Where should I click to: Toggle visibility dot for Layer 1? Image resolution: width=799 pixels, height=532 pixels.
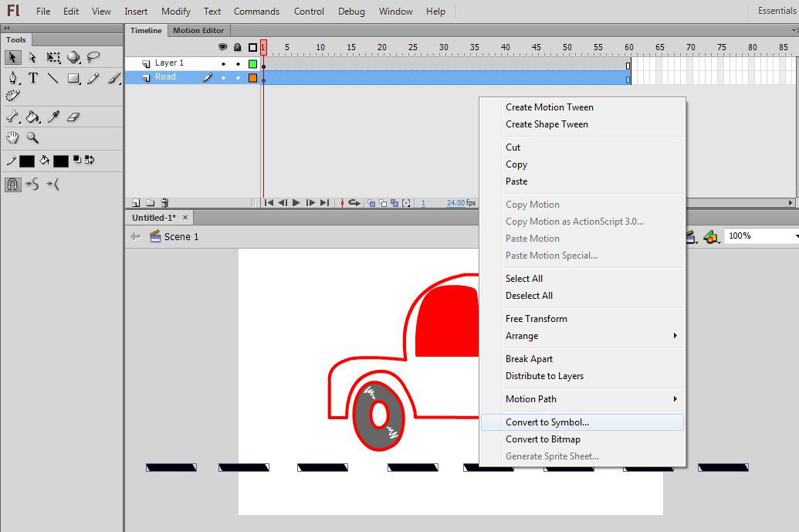click(x=223, y=64)
